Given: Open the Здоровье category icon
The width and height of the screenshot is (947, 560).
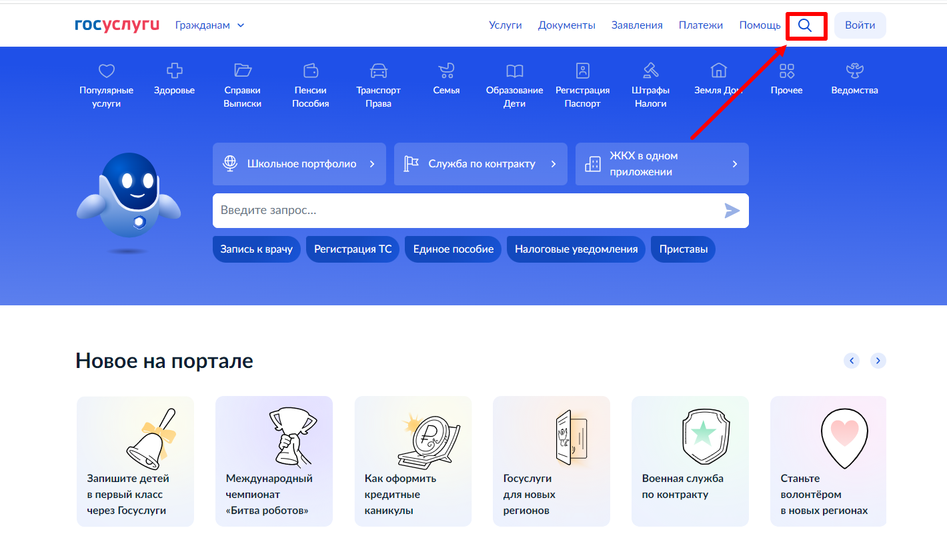Looking at the screenshot, I should click(174, 71).
